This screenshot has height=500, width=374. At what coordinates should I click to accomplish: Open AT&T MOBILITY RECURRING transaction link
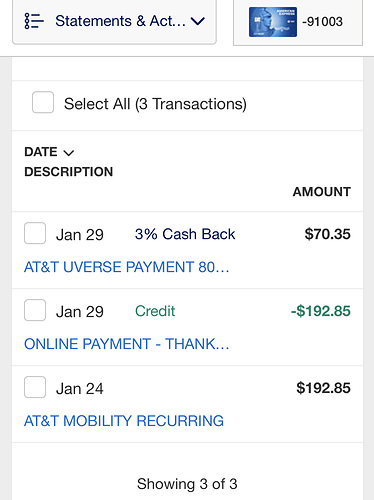point(124,421)
